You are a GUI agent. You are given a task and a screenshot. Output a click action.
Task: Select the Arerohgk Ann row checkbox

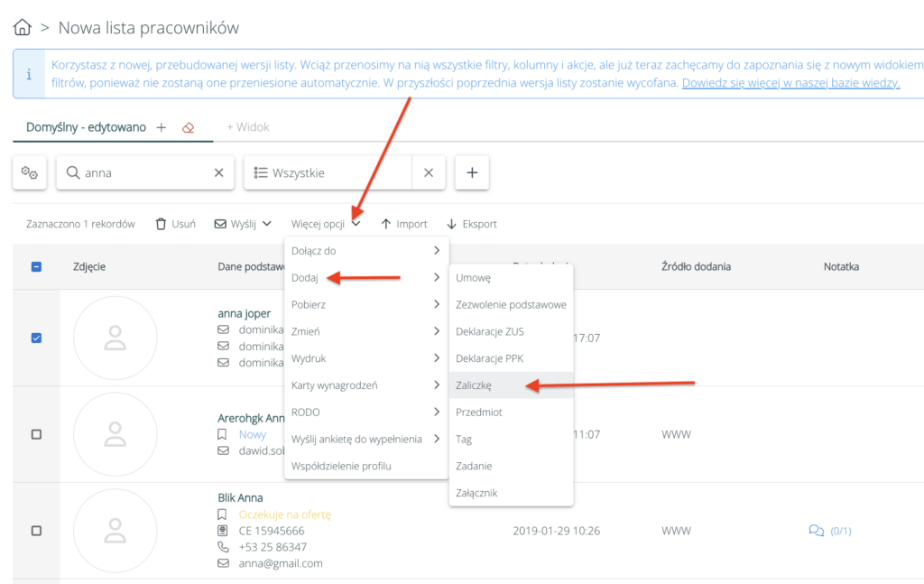[36, 434]
